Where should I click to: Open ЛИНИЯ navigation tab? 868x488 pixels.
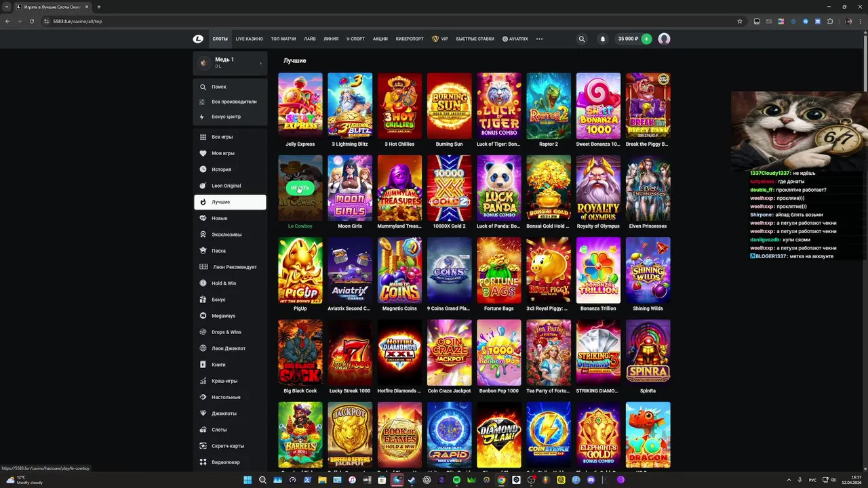(331, 39)
